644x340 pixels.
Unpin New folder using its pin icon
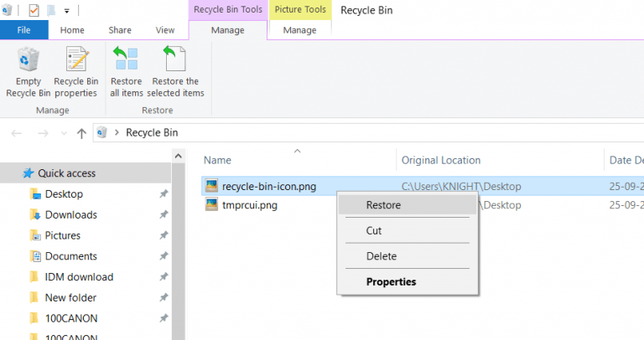[x=164, y=297]
